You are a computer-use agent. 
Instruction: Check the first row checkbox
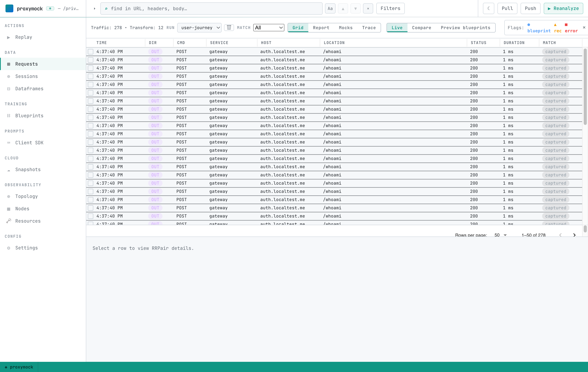91,51
